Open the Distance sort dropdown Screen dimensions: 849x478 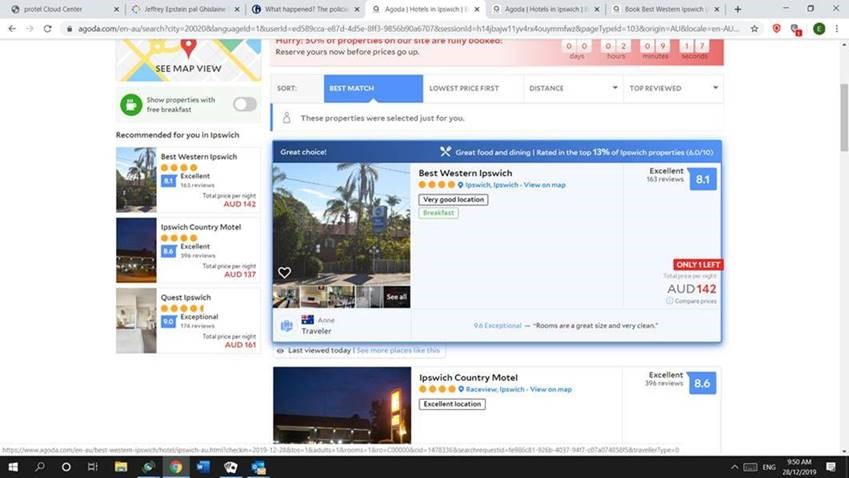click(572, 88)
